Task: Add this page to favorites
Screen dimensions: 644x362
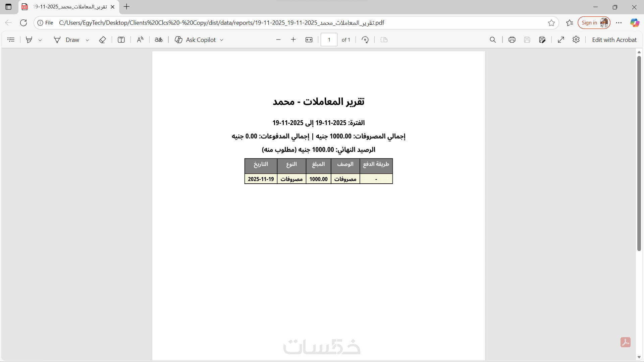Action: click(x=551, y=23)
